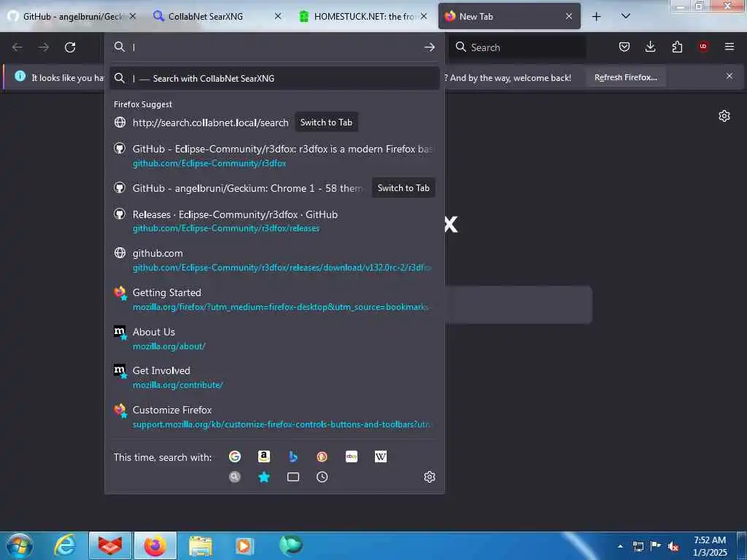Focus the separate Search box in toolbar
The width and height of the screenshot is (747, 560).
point(517,47)
